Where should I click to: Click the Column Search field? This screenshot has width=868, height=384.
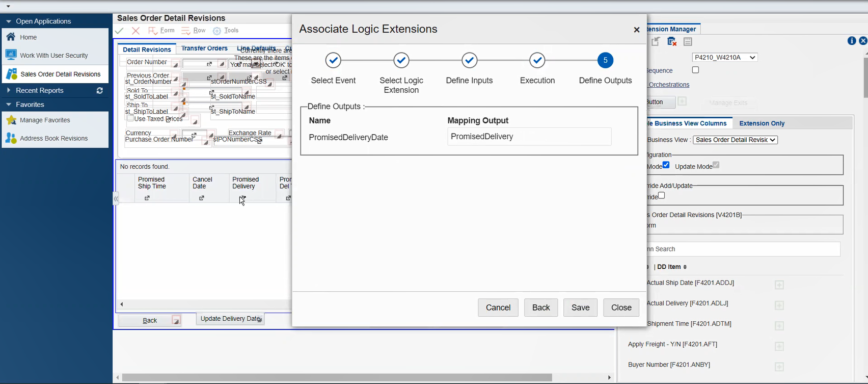[743, 249]
